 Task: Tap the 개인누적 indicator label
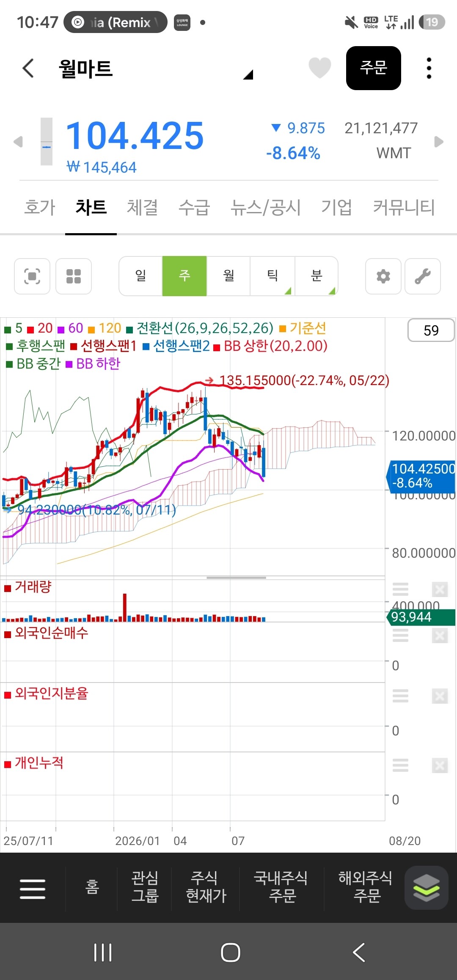34,763
